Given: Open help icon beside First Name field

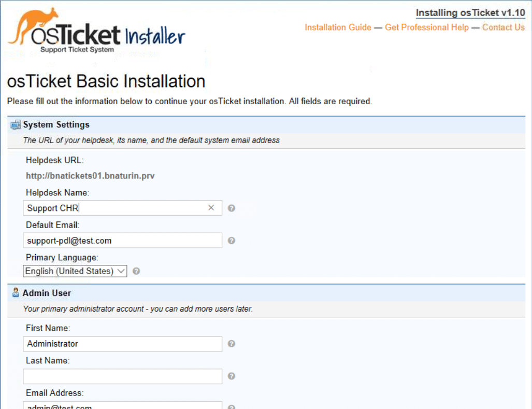Looking at the screenshot, I should (x=232, y=344).
